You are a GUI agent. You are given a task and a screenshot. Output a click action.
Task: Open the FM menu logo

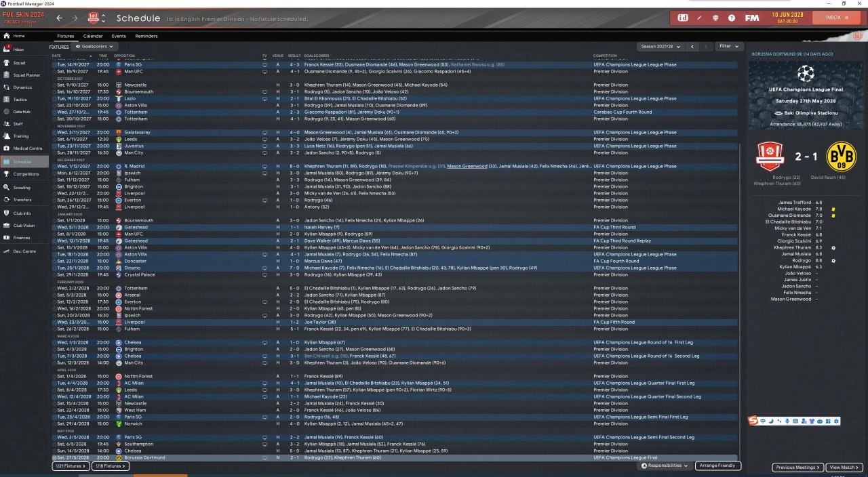coord(751,18)
